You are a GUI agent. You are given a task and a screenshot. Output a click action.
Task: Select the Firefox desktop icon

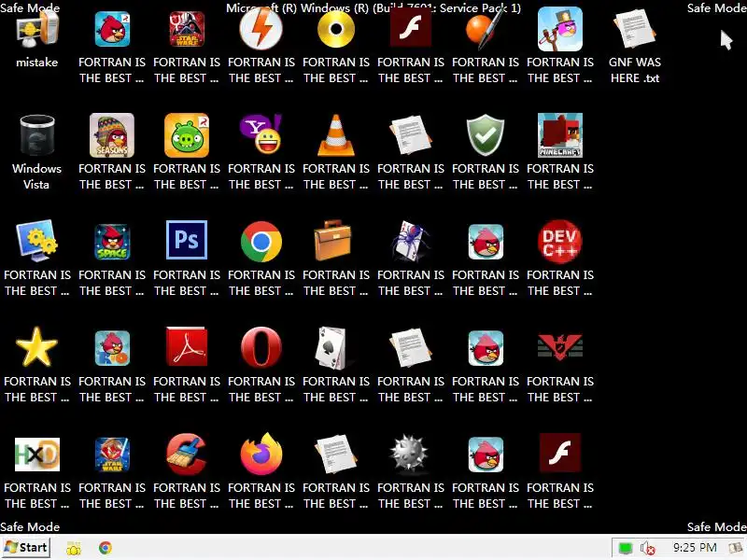click(x=261, y=454)
